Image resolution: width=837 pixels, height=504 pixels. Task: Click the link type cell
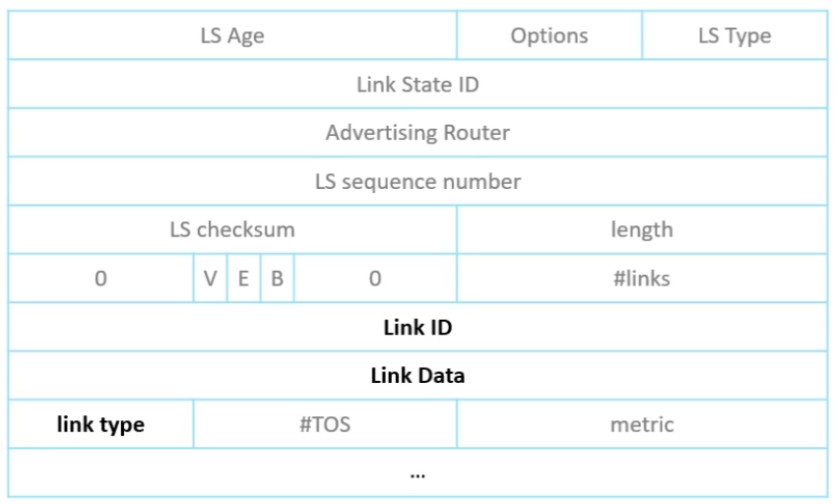[x=100, y=424]
